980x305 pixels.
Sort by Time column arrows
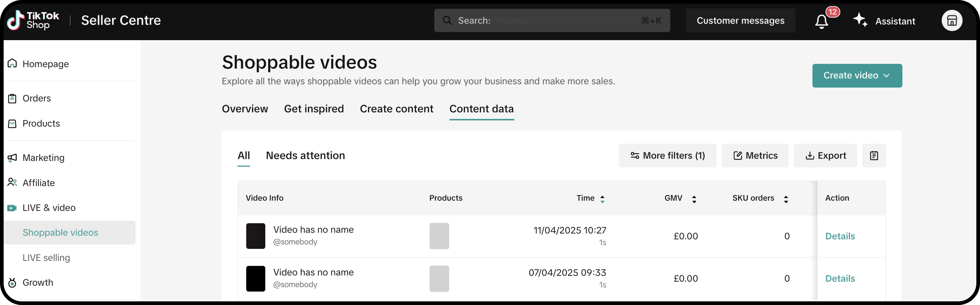coord(602,199)
